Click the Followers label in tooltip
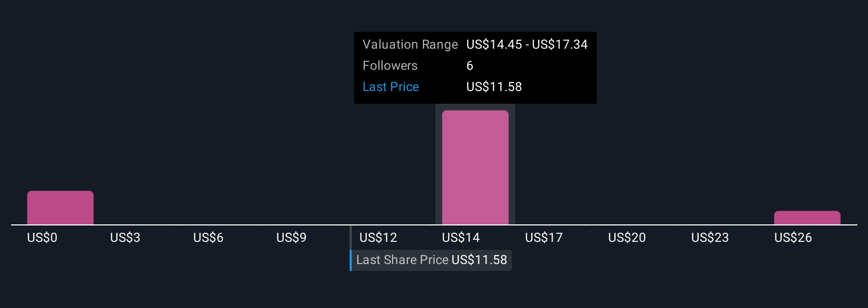This screenshot has height=308, width=868. [390, 66]
